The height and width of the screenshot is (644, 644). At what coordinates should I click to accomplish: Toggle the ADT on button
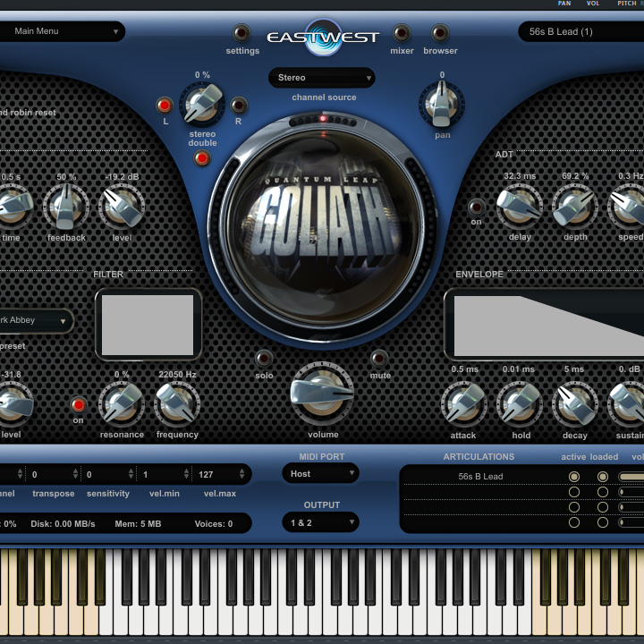pos(476,207)
